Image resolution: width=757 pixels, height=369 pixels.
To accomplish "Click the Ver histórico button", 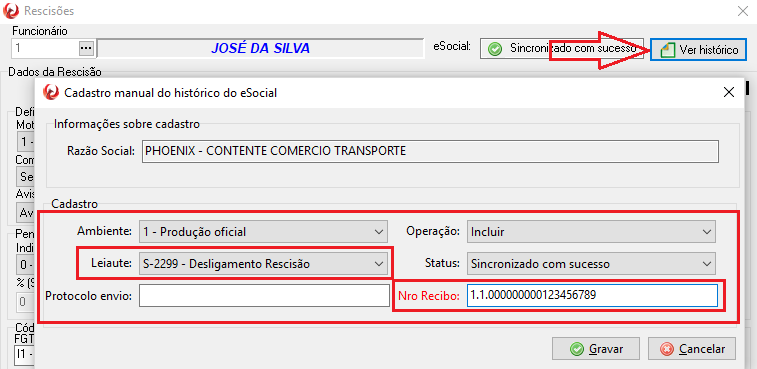I will [698, 49].
